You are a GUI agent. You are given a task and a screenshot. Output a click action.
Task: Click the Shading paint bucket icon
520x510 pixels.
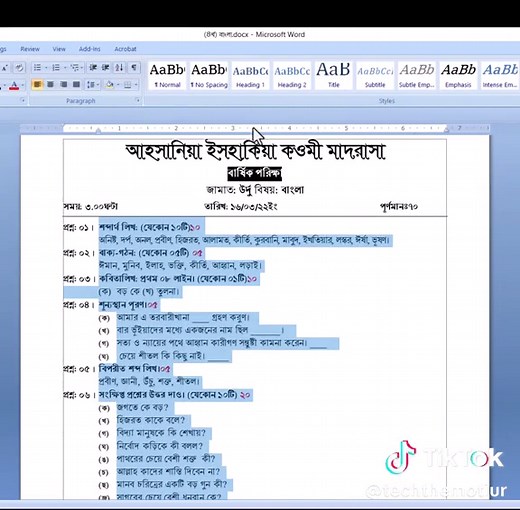[x=109, y=85]
